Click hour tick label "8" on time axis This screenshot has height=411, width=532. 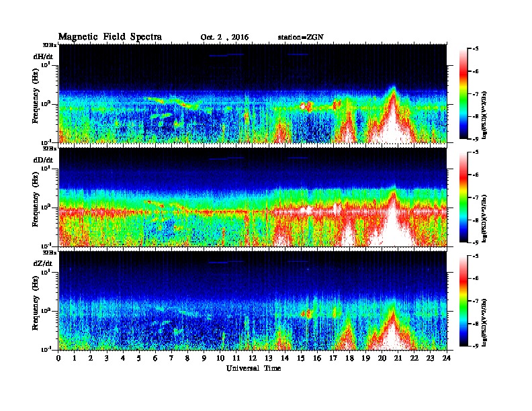click(187, 358)
